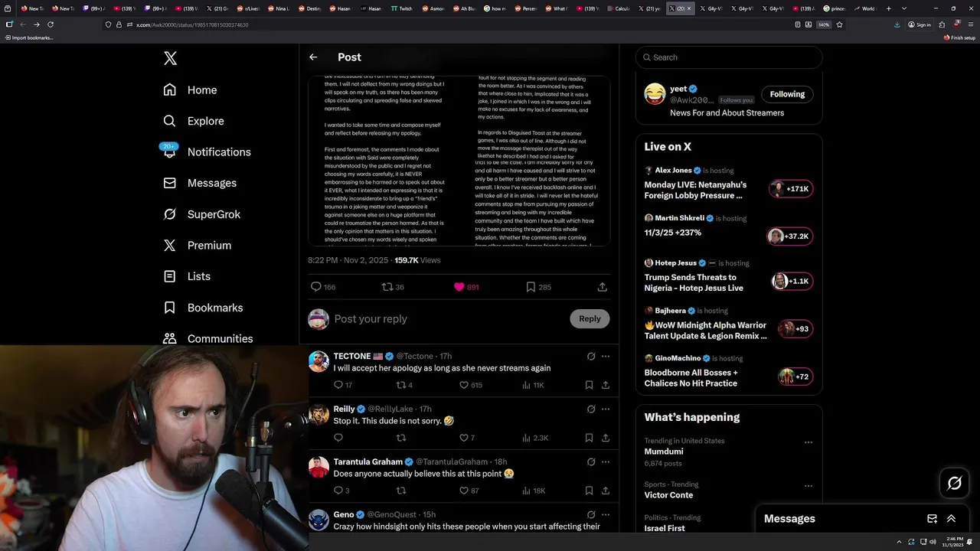This screenshot has width=980, height=551.
Task: Bookmark Reilly's reply
Action: (x=589, y=438)
